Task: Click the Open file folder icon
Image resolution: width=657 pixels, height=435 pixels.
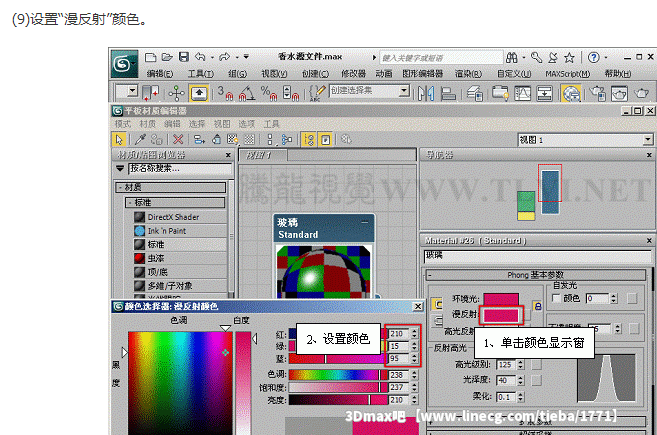Action: [x=167, y=57]
